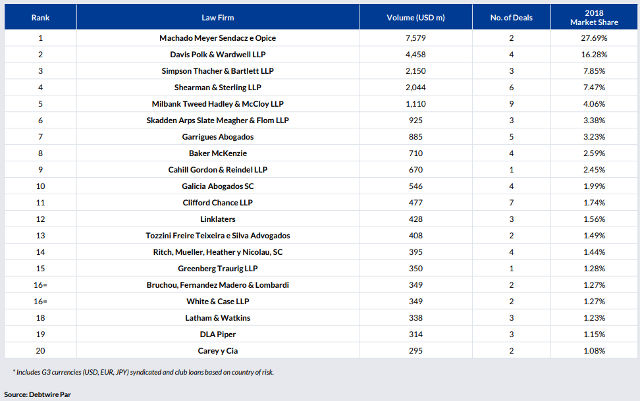Click volume value 925
This screenshot has width=640, height=401.
(416, 120)
